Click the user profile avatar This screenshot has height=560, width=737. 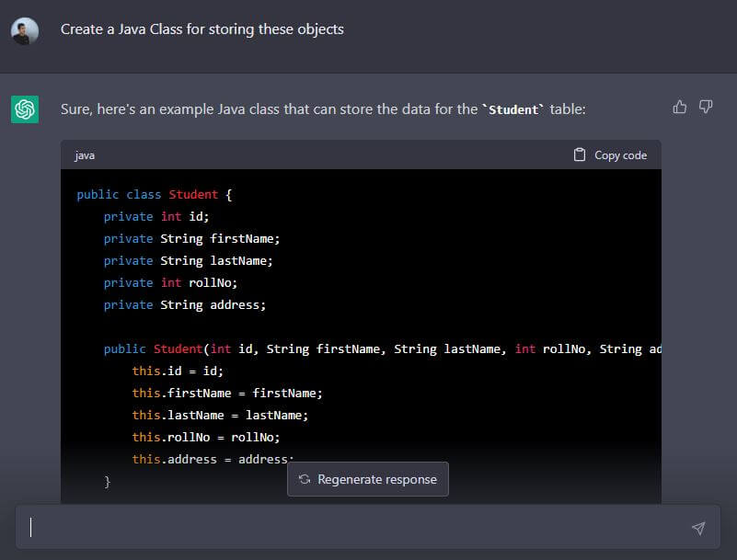[25, 30]
